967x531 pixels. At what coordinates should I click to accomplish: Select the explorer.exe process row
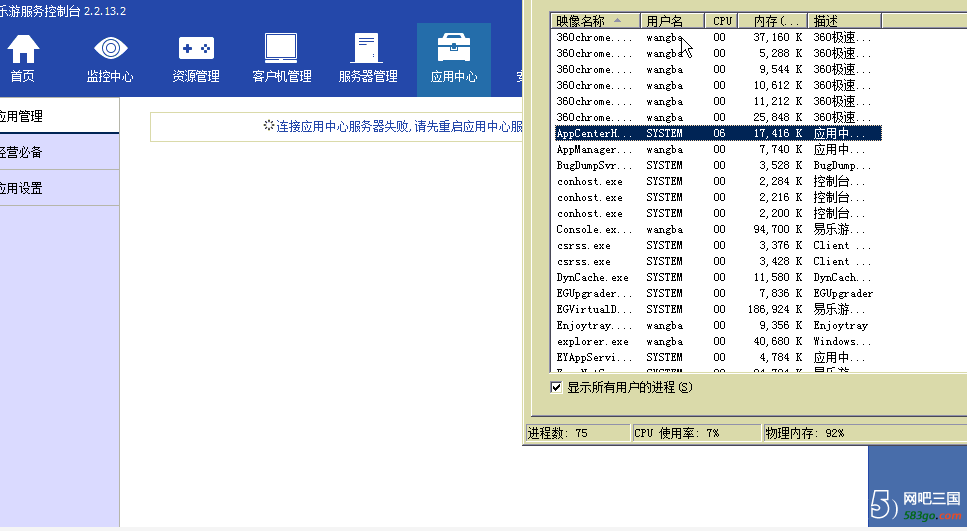[x=718, y=342]
